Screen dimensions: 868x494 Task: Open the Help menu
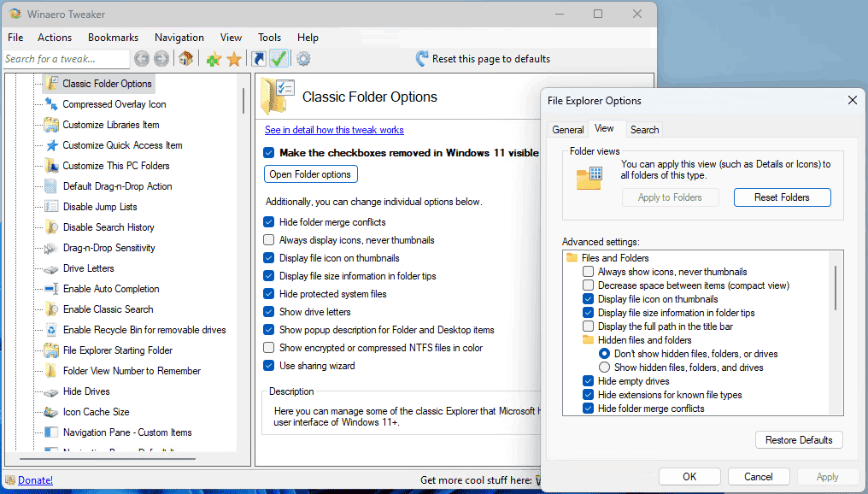pyautogui.click(x=308, y=37)
